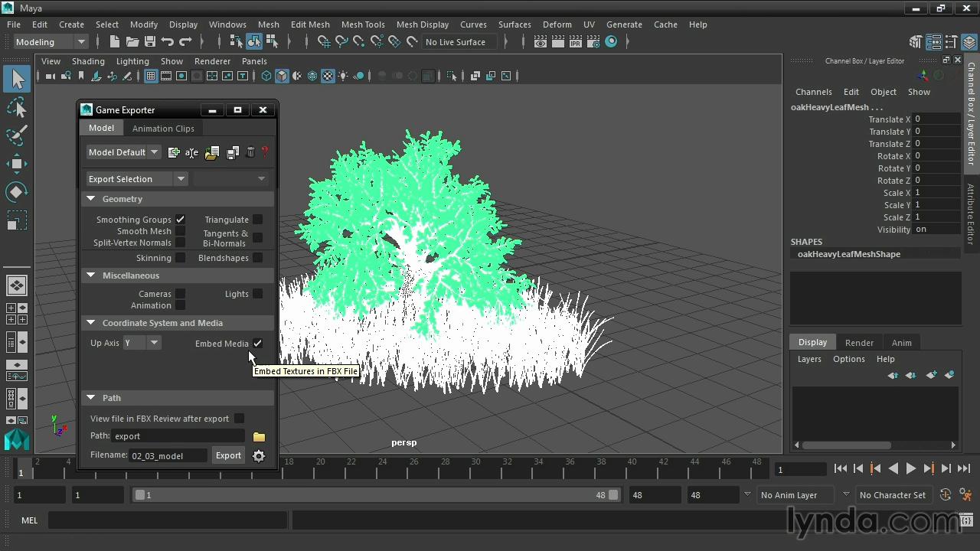The image size is (980, 551).
Task: Click the range slider bar
Action: coord(375,495)
